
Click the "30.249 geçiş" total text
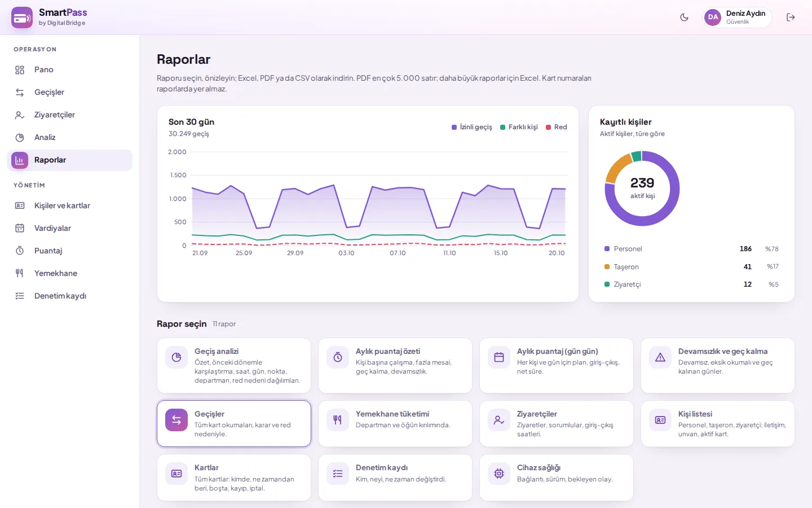[189, 134]
